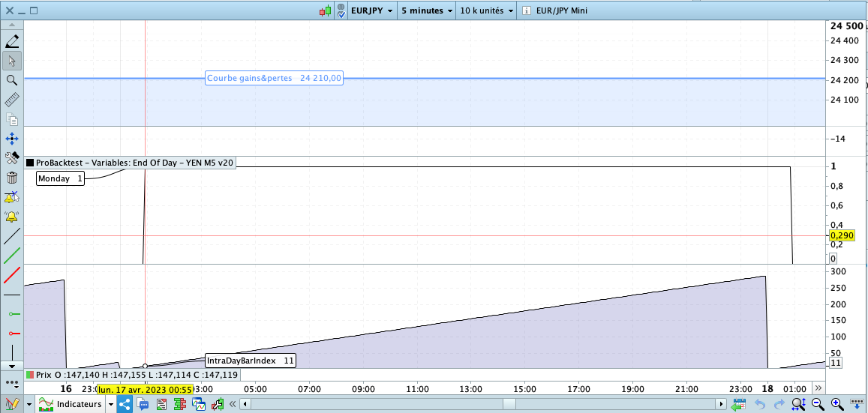Open the order book bars icon
The image size is (868, 413).
(179, 404)
